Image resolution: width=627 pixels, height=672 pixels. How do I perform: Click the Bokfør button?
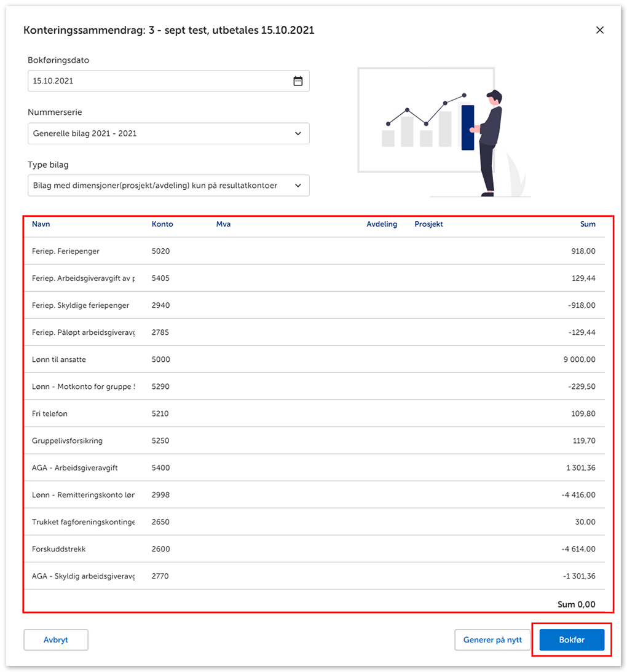coord(572,639)
